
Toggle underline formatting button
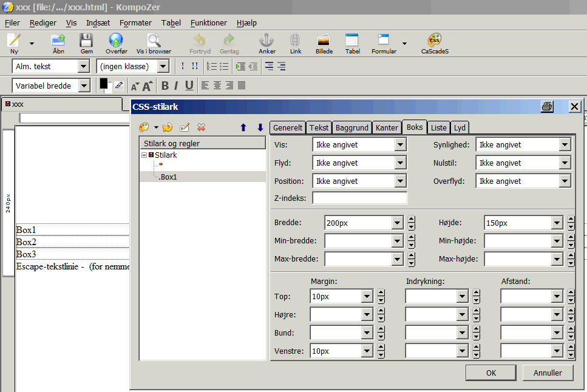point(189,86)
